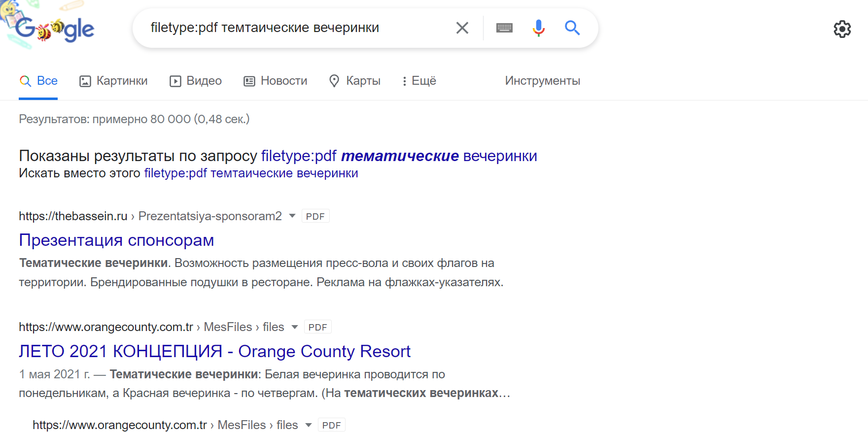Start voice search with microphone
Screen dimensions: 868x432
coord(538,28)
